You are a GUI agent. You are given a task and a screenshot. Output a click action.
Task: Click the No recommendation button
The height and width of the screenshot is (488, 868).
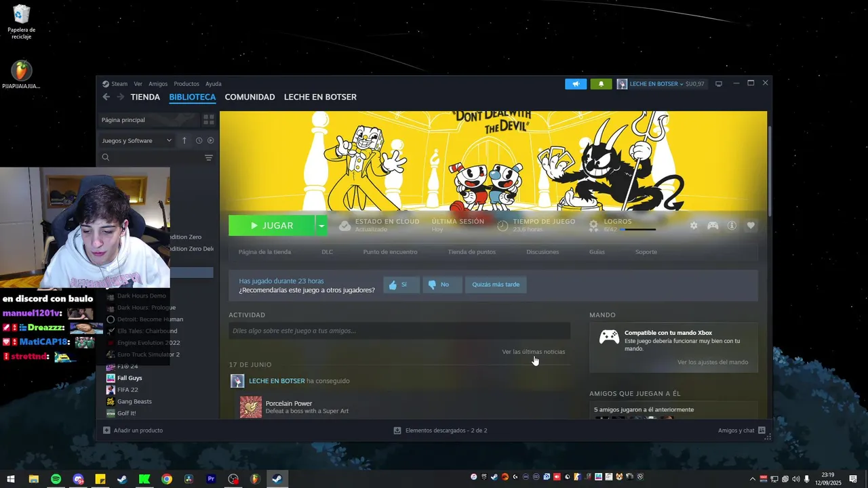point(442,285)
